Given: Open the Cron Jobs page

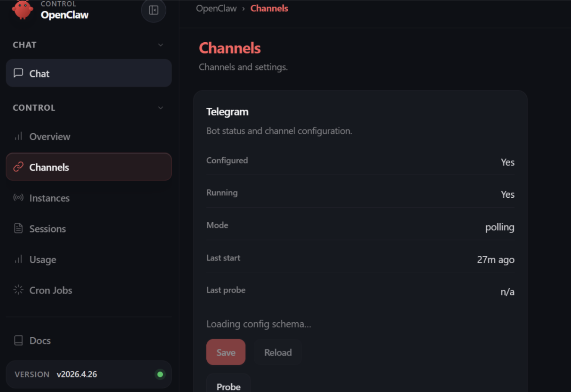Looking at the screenshot, I should (x=89, y=290).
